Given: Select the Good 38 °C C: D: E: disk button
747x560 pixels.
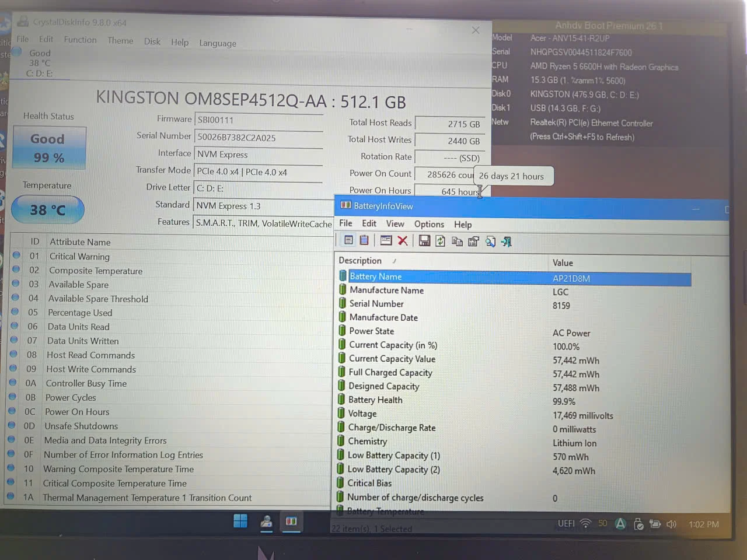Looking at the screenshot, I should tap(39, 62).
